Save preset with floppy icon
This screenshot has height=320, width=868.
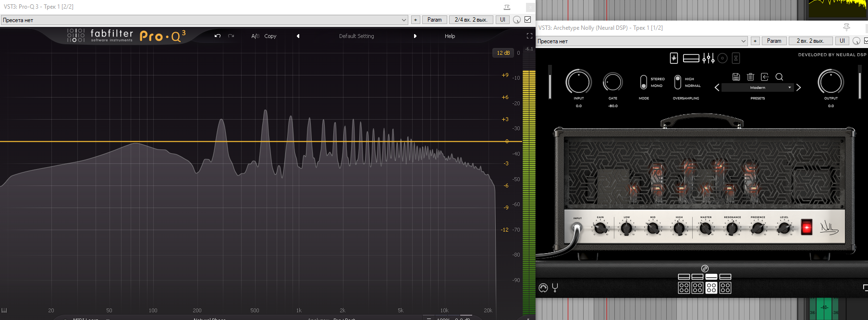pyautogui.click(x=736, y=77)
